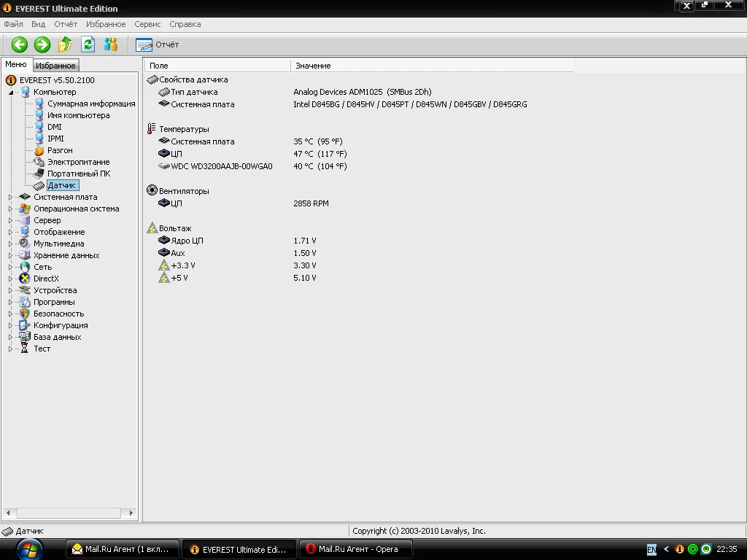Click the Электропитание power icon
The height and width of the screenshot is (560, 747).
[x=39, y=162]
